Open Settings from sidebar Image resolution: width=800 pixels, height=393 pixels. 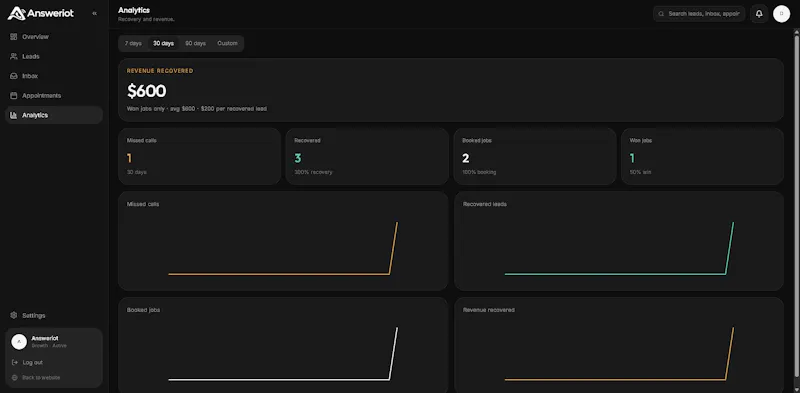point(54,315)
